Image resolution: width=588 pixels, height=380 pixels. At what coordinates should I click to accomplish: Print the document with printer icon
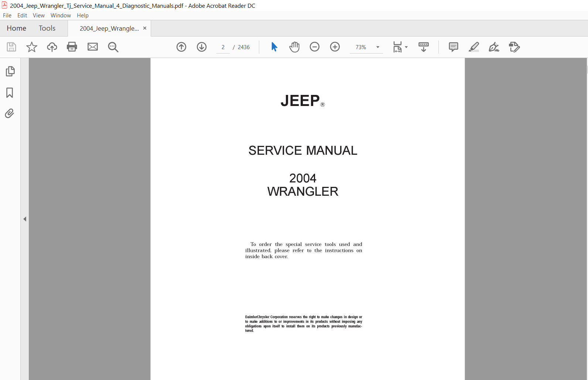72,47
